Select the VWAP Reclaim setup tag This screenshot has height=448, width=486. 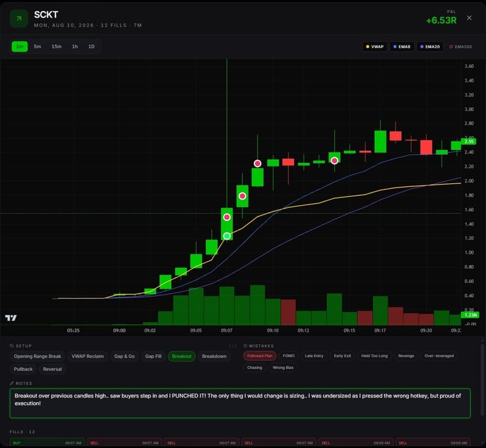tap(87, 356)
